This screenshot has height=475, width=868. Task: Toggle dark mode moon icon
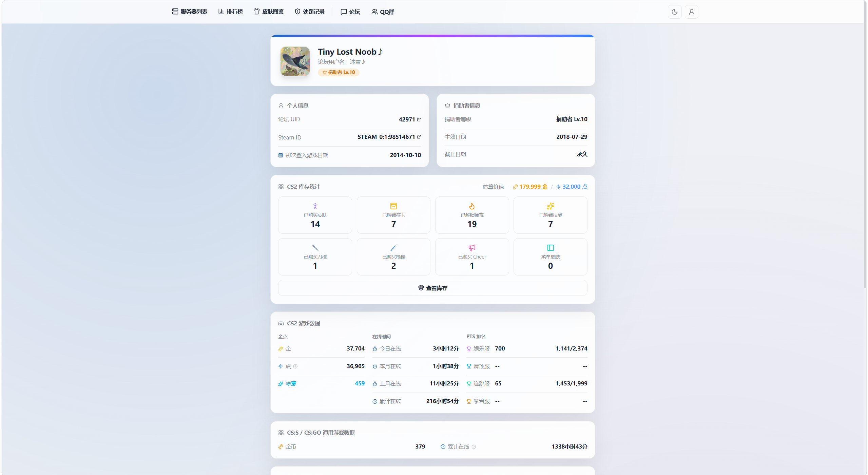[675, 12]
